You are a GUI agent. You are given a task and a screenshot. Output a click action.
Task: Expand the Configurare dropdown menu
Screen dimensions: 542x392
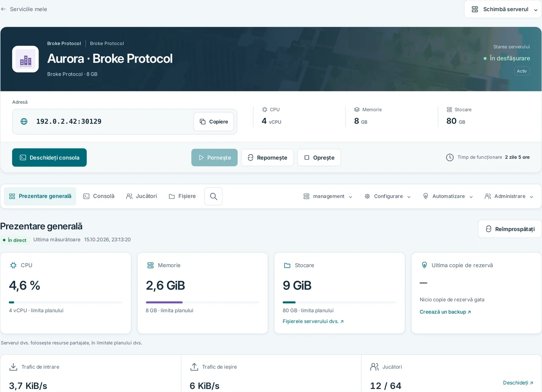[x=387, y=196]
